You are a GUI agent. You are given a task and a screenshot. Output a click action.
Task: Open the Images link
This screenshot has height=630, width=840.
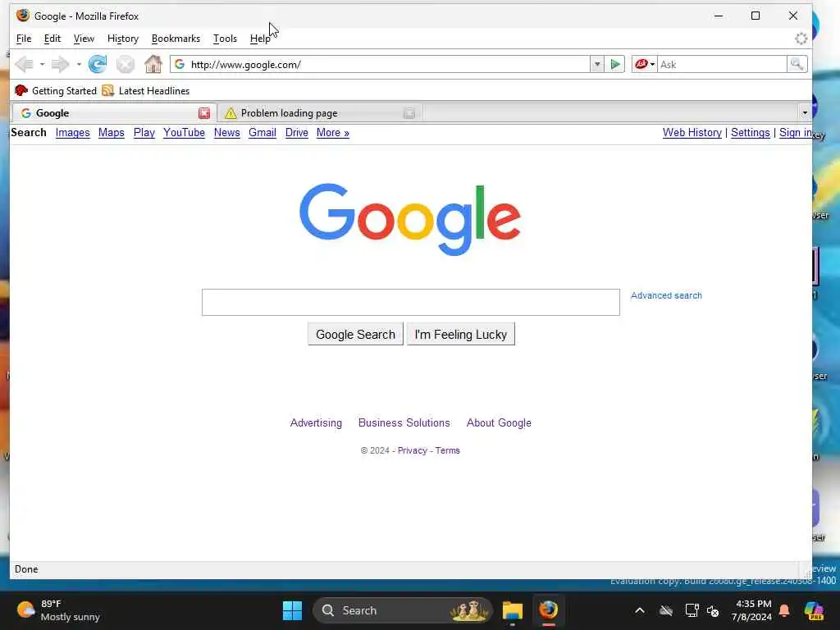pos(72,133)
